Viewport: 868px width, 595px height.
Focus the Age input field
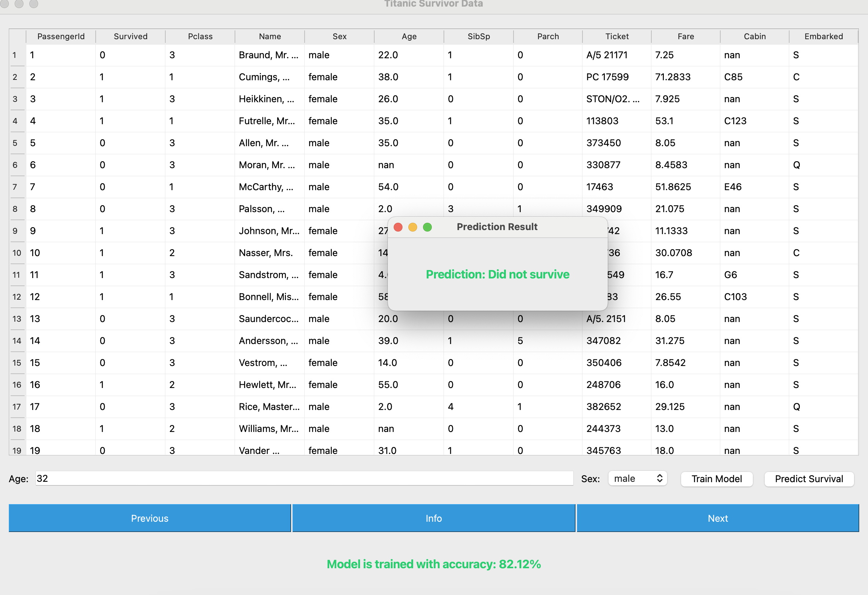click(304, 478)
